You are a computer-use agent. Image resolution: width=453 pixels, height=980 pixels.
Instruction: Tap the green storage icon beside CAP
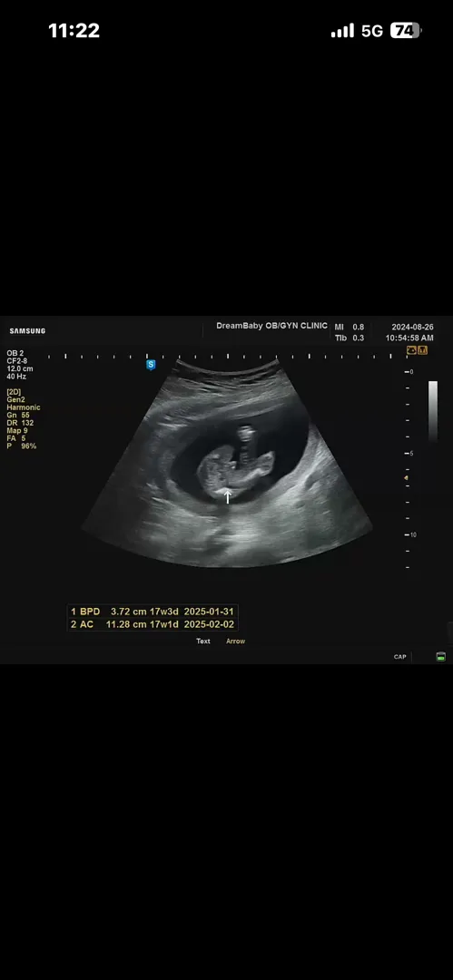tap(440, 657)
